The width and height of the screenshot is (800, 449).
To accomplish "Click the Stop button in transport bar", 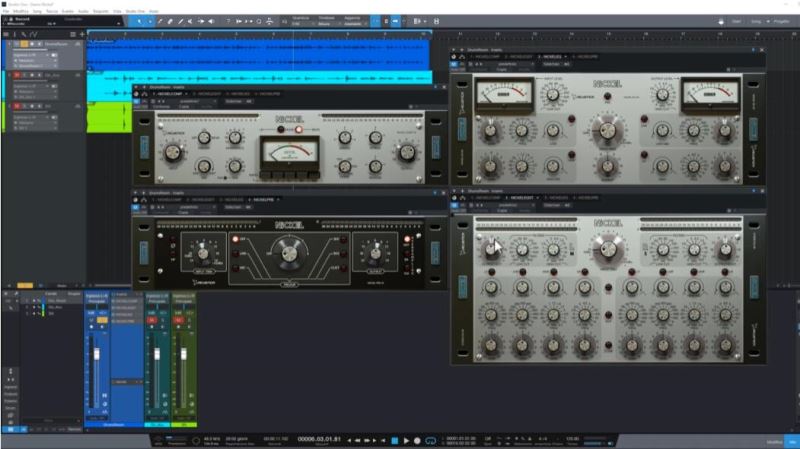I will [394, 440].
